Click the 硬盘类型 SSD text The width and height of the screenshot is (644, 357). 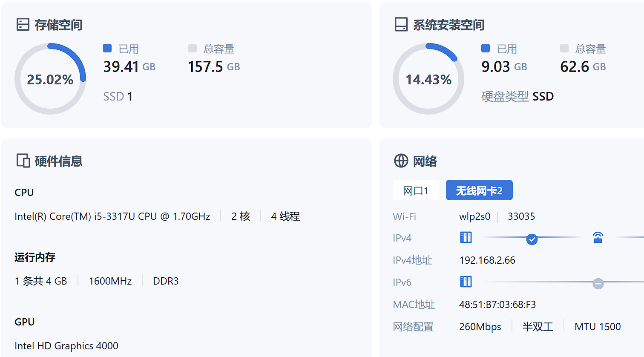point(517,96)
